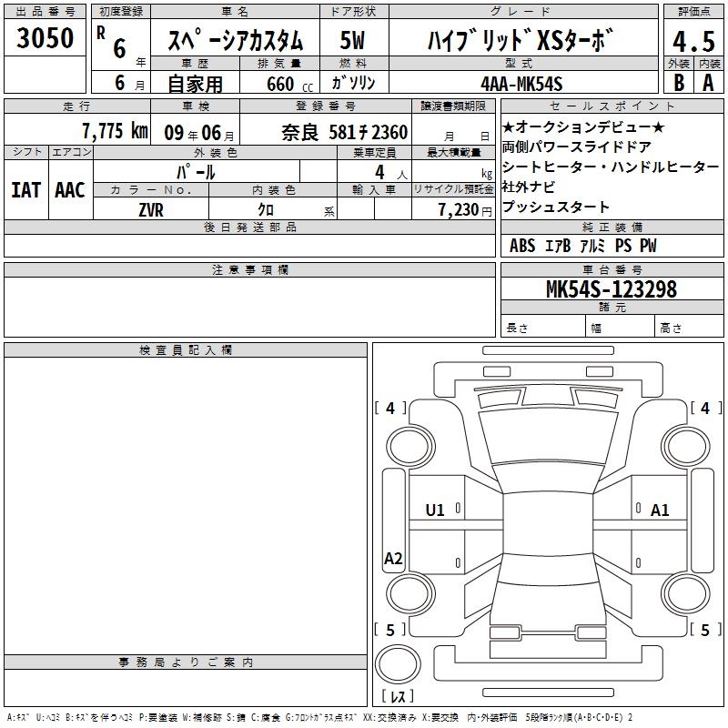Click the A1 scratch mark on diagram
Image resolution: width=728 pixels, height=728 pixels.
tap(660, 511)
